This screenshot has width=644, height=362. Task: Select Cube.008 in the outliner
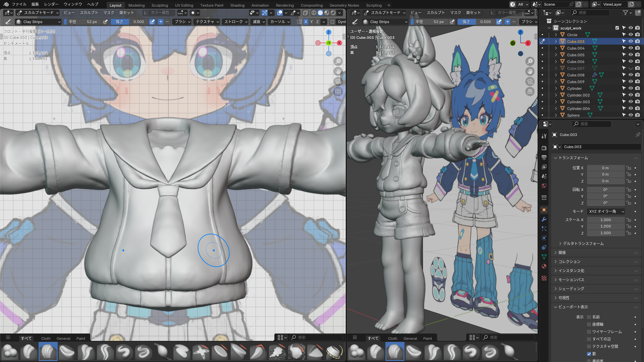tap(576, 75)
